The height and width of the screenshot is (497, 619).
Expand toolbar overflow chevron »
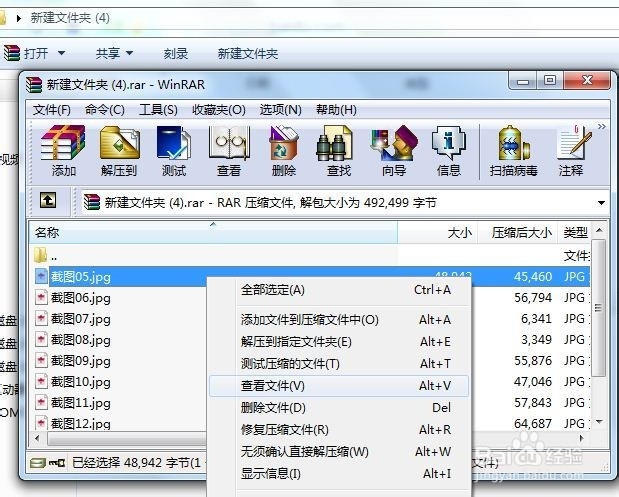[x=602, y=127]
